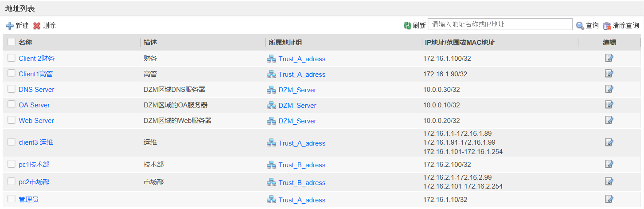
Task: Click the address group icon in DNS Server row
Action: click(271, 90)
